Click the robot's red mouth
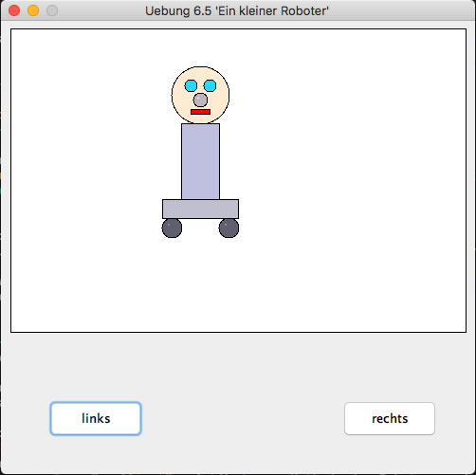Image resolution: width=476 pixels, height=475 pixels. pos(200,112)
